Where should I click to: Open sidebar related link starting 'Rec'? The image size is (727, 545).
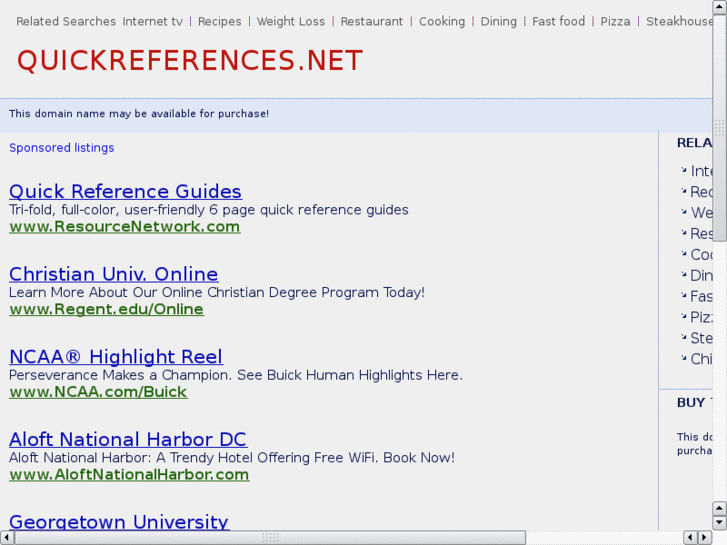[x=701, y=192]
